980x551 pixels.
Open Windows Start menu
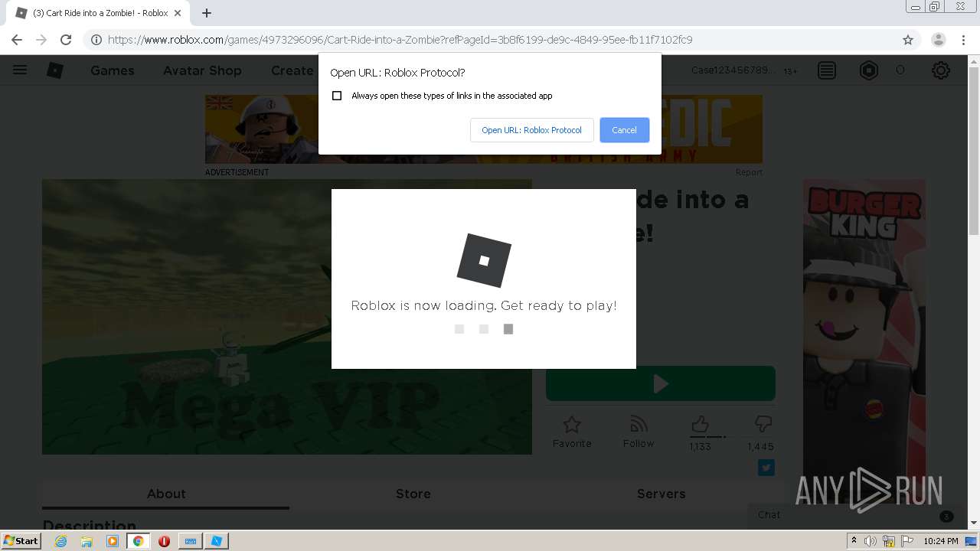coord(21,540)
